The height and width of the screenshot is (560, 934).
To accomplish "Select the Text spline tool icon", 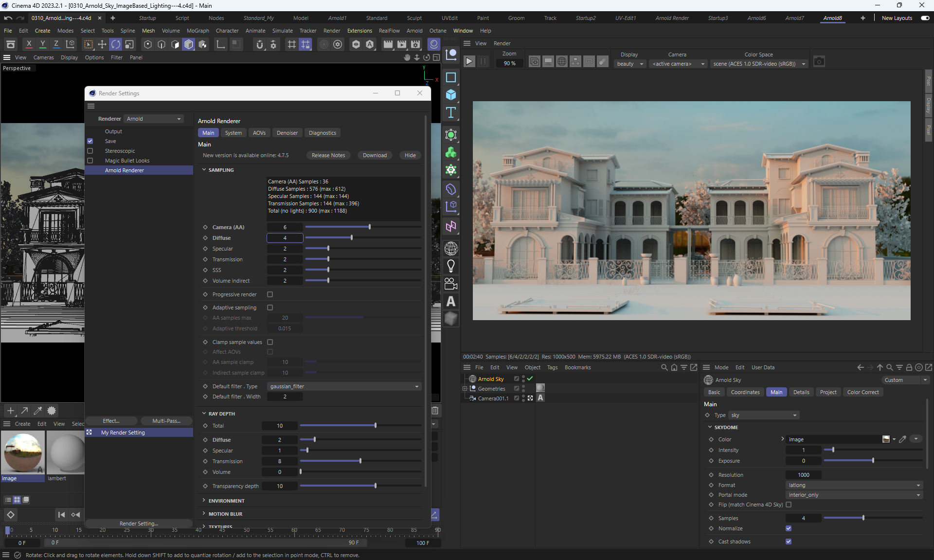I will pyautogui.click(x=451, y=113).
